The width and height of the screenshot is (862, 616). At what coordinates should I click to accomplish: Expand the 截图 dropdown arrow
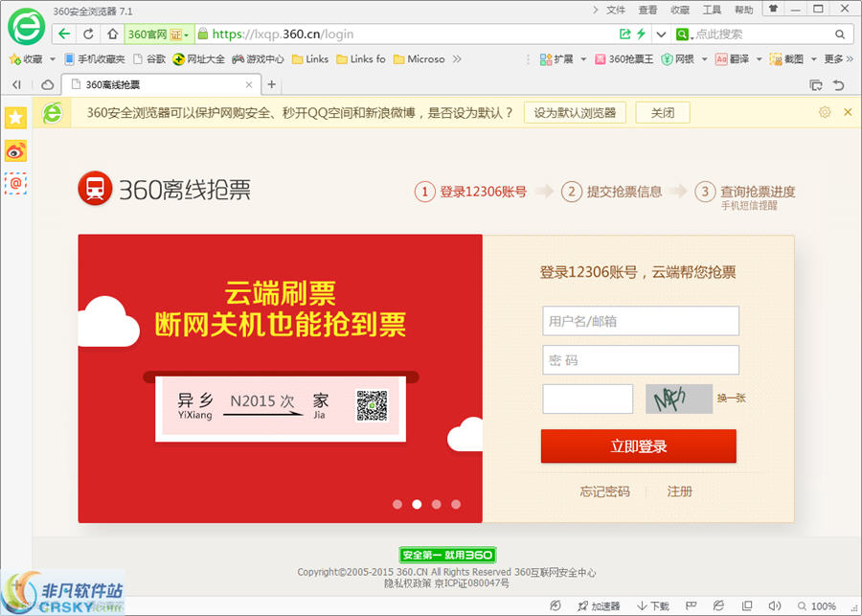[814, 59]
